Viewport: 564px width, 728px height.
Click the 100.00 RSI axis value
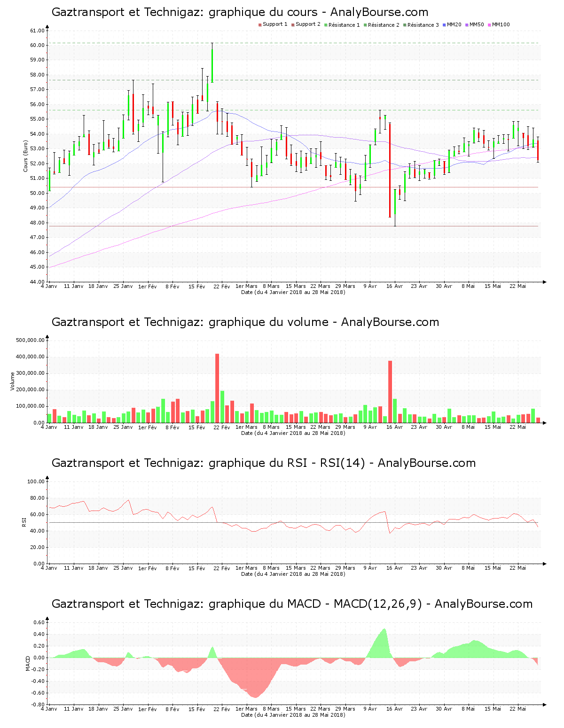tap(36, 481)
